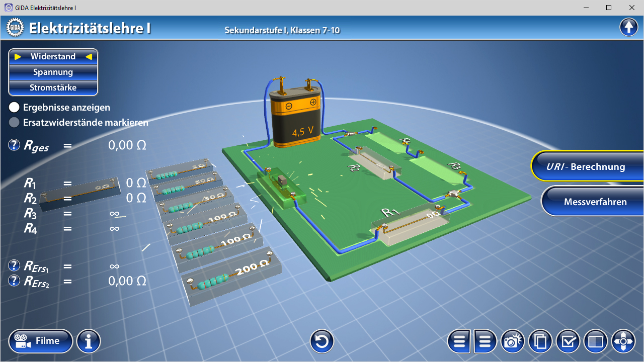Click the Messverfahren button
This screenshot has width=644, height=362.
point(594,202)
